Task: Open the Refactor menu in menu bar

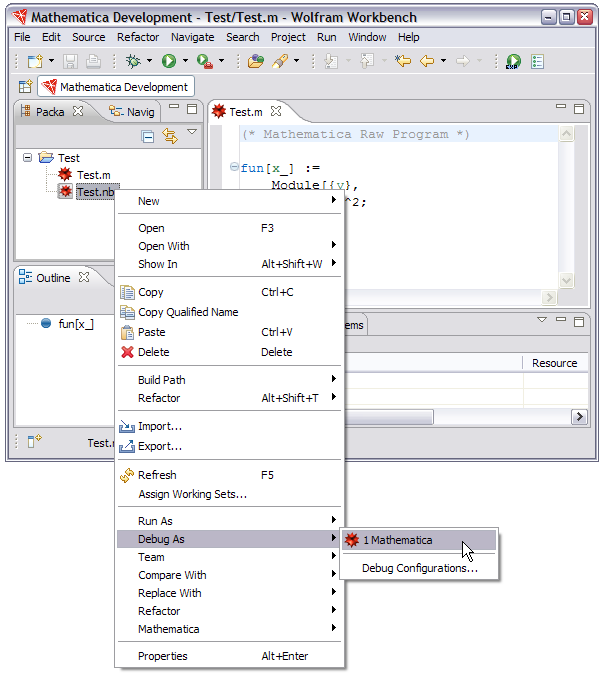Action: 138,37
